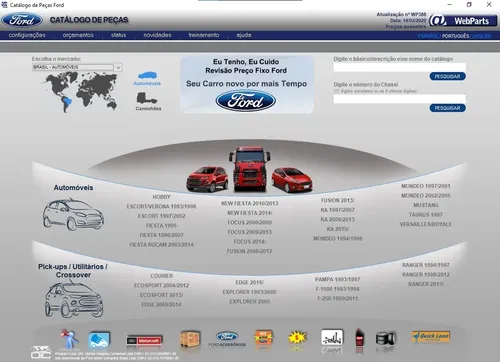The width and height of the screenshot is (500, 362).
Task: Open the Revisão Preço Fixo Ford banner
Action: pyautogui.click(x=247, y=85)
